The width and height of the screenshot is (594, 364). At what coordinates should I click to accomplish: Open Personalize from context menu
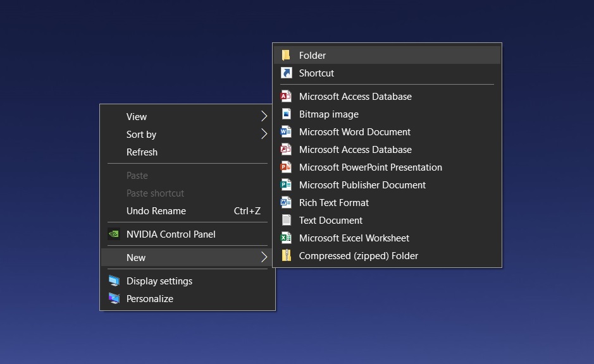pos(187,299)
